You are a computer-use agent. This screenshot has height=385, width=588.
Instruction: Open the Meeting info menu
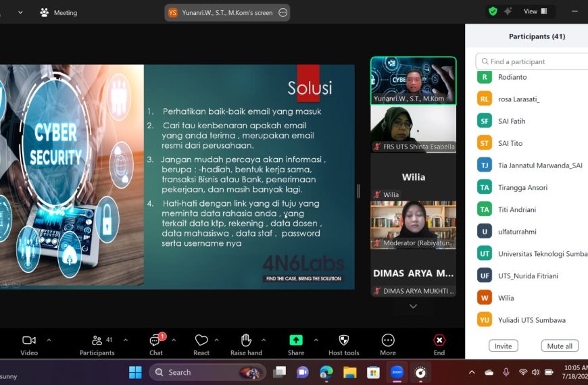pyautogui.click(x=59, y=12)
